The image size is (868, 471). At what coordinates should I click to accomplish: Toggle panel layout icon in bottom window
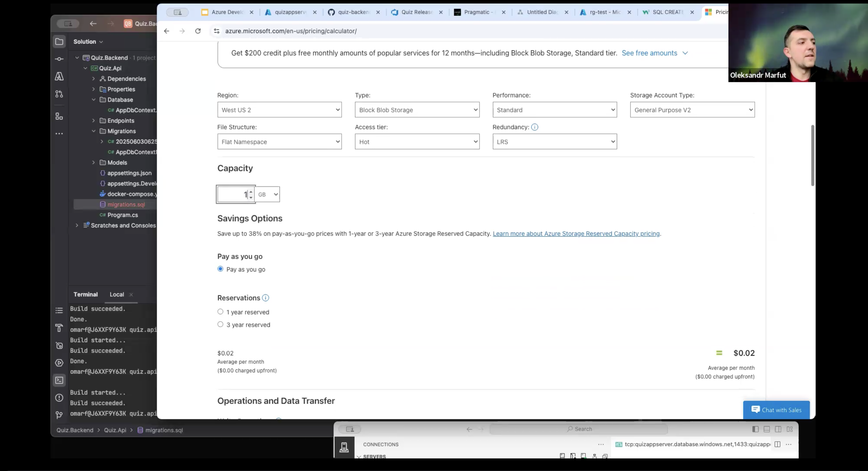coord(767,429)
